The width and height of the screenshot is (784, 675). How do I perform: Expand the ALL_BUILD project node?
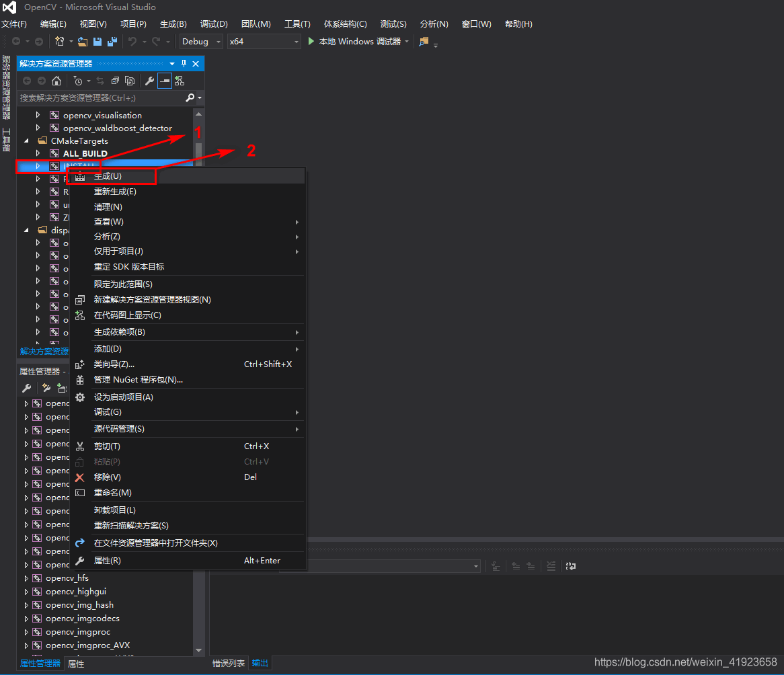38,153
